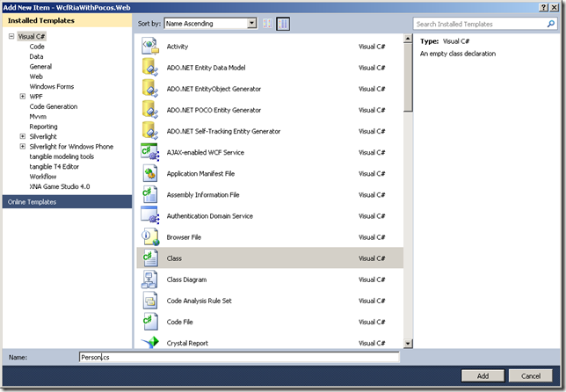Image resolution: width=566 pixels, height=392 pixels.
Task: Expand Silverlight for Windows Phone node
Action: click(x=22, y=147)
